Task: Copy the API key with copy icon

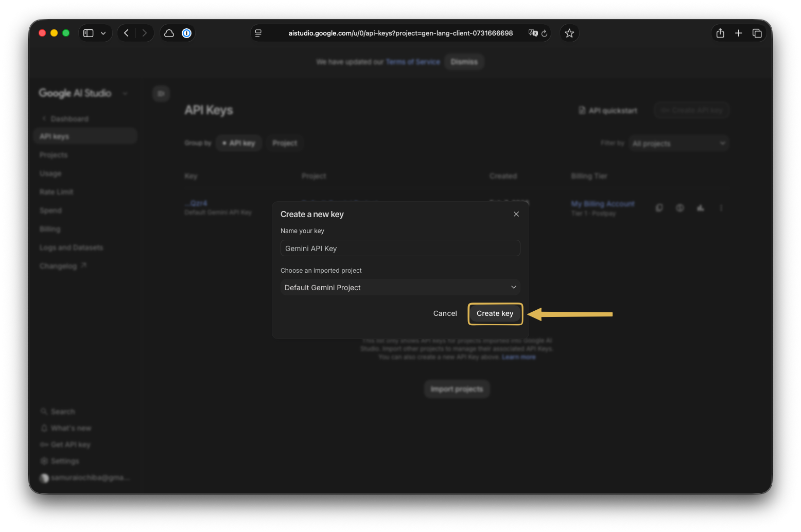Action: pyautogui.click(x=659, y=208)
